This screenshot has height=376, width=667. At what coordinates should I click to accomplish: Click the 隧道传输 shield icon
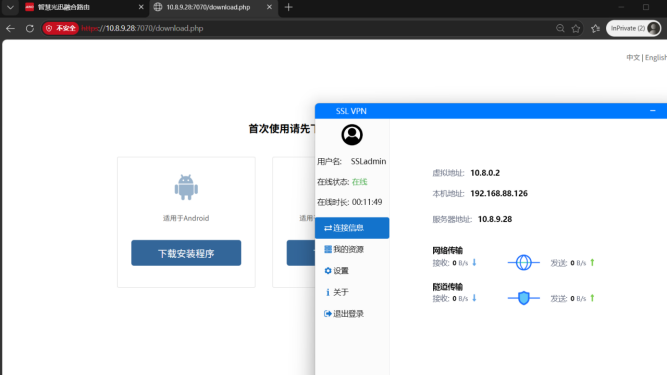click(524, 298)
